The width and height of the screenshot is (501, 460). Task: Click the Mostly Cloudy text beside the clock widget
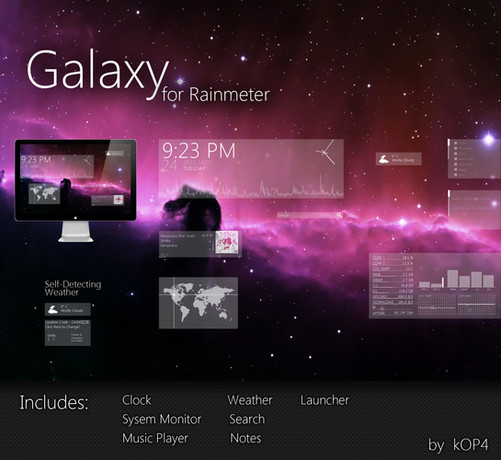click(x=403, y=160)
